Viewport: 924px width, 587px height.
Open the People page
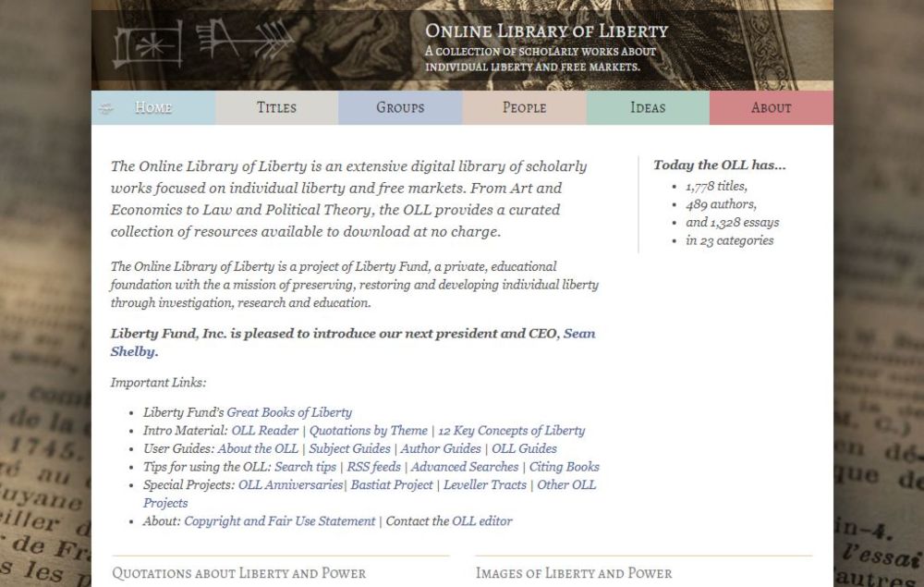coord(523,107)
